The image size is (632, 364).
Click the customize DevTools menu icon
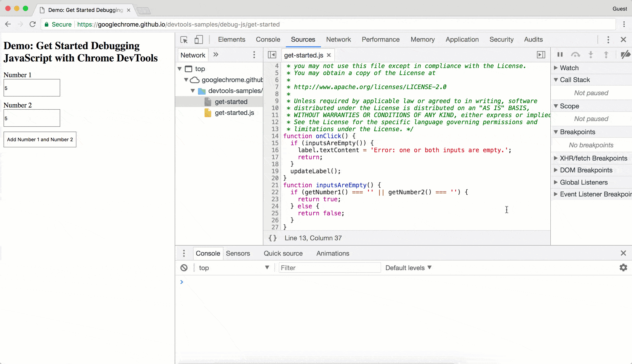click(x=608, y=39)
